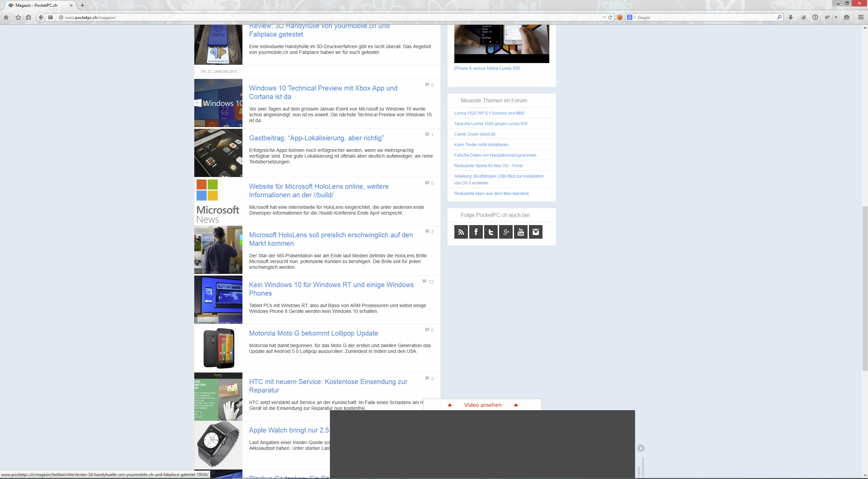Open Gastbeitrag App-Lokalisierung article

316,138
